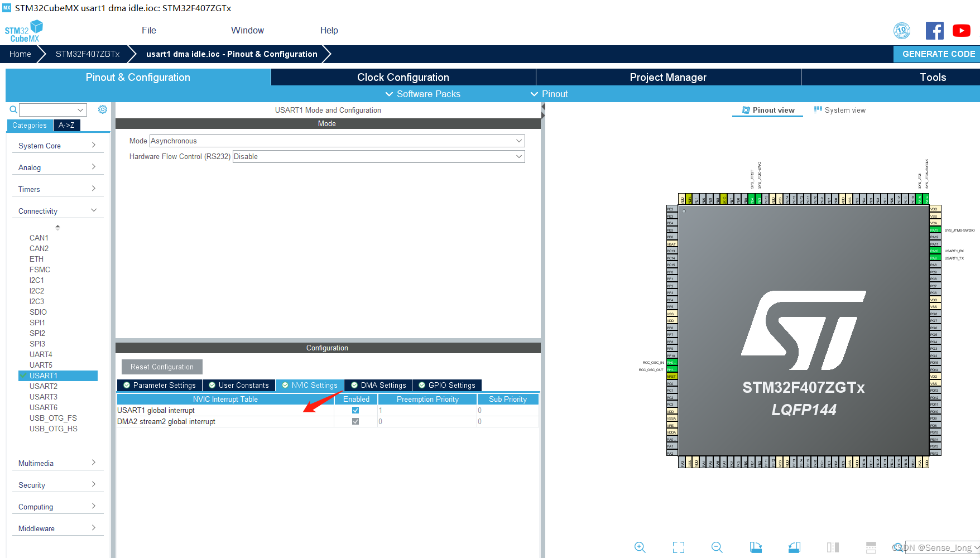
Task: Open the YouTube link icon
Action: [x=962, y=31]
